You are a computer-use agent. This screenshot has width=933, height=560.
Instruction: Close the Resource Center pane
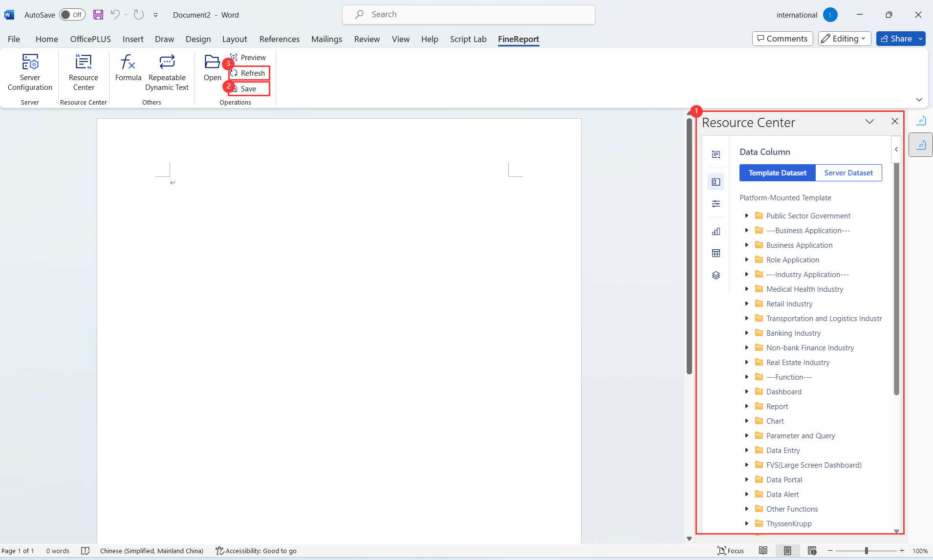pyautogui.click(x=894, y=122)
